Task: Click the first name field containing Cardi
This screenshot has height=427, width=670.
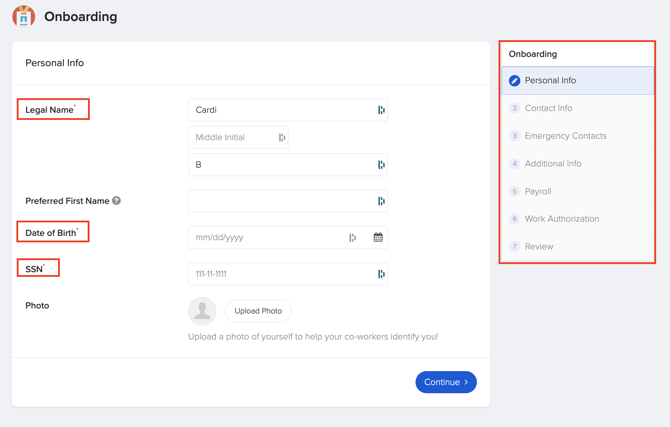Action: (288, 110)
